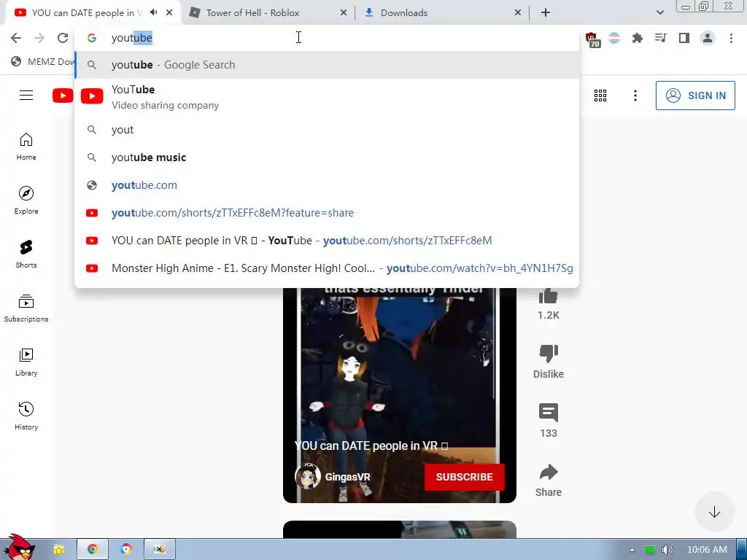The height and width of the screenshot is (560, 747).
Task: Close the Tower of Hell Roblox tab
Action: [344, 13]
